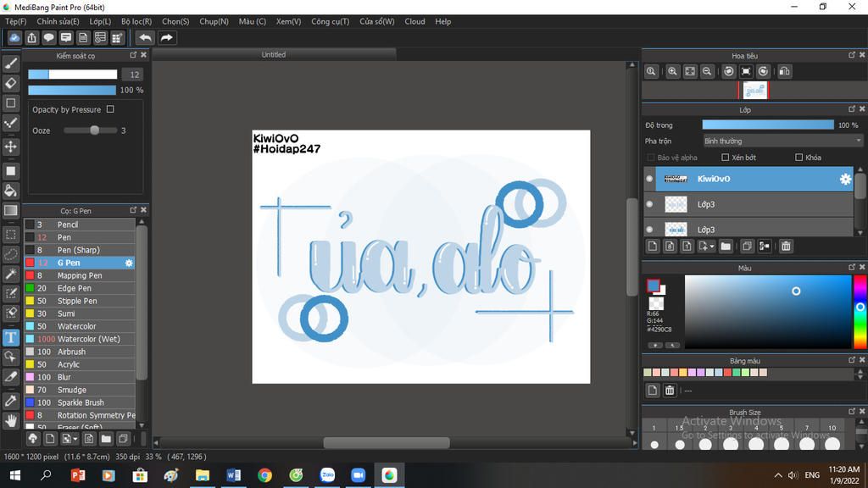Click the Duplicate layer icon in the Layer panel
The height and width of the screenshot is (488, 868).
pyautogui.click(x=747, y=247)
